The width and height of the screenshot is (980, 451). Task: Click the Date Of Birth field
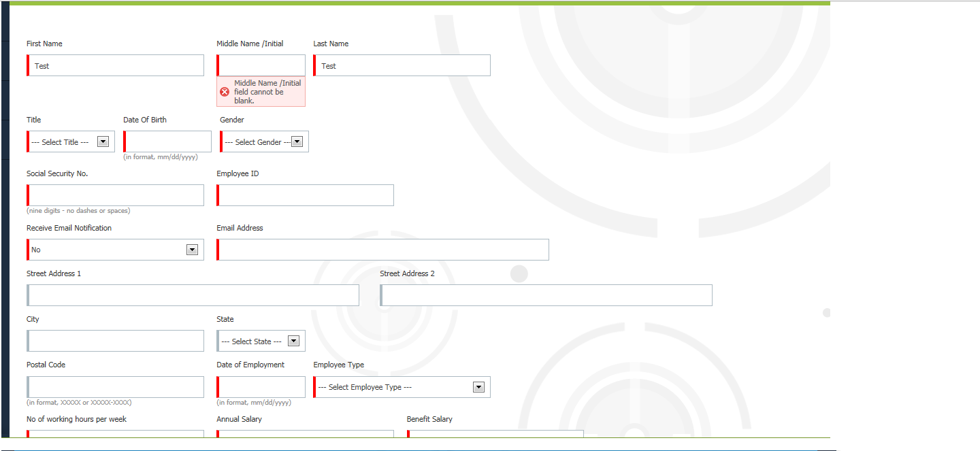coord(167,141)
